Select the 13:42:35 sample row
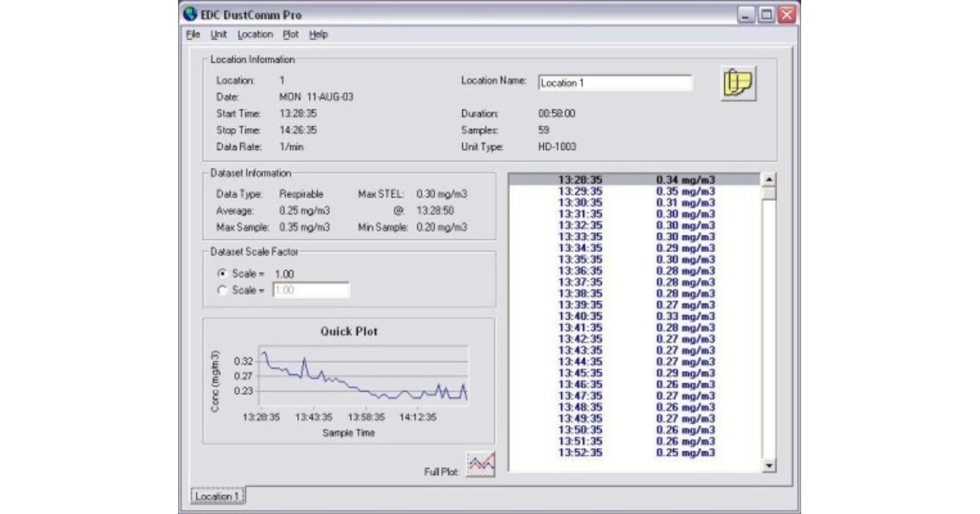Screen dimensions: 980x514 pyautogui.click(x=635, y=339)
